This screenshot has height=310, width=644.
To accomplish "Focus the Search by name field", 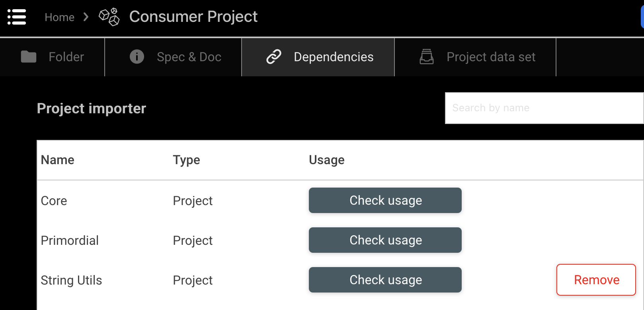I will click(x=544, y=108).
